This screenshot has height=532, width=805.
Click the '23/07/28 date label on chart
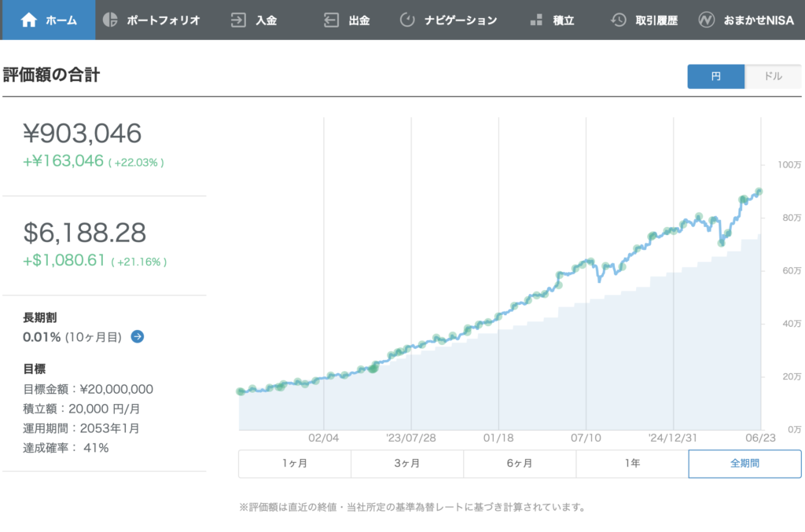point(410,438)
